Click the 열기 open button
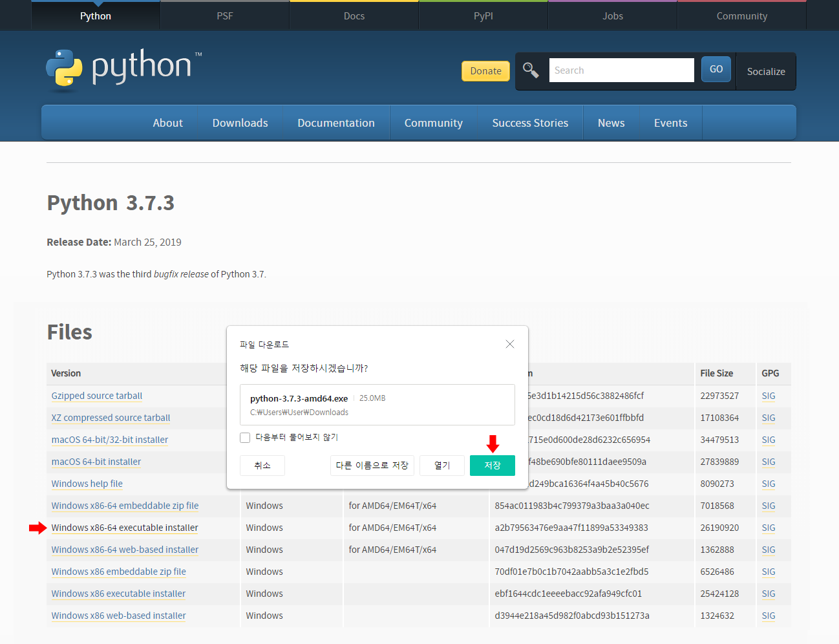The height and width of the screenshot is (644, 839). click(442, 466)
